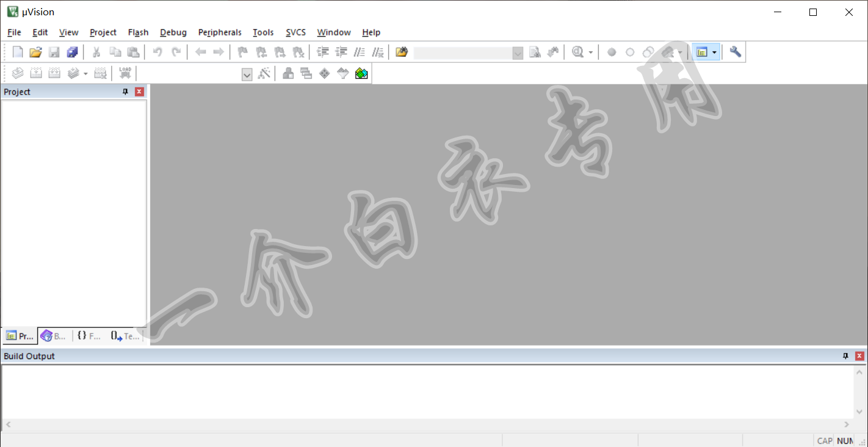Viewport: 868px width, 447px height.
Task: Open Start/Stop Debug Session magnifier icon
Action: pos(577,53)
